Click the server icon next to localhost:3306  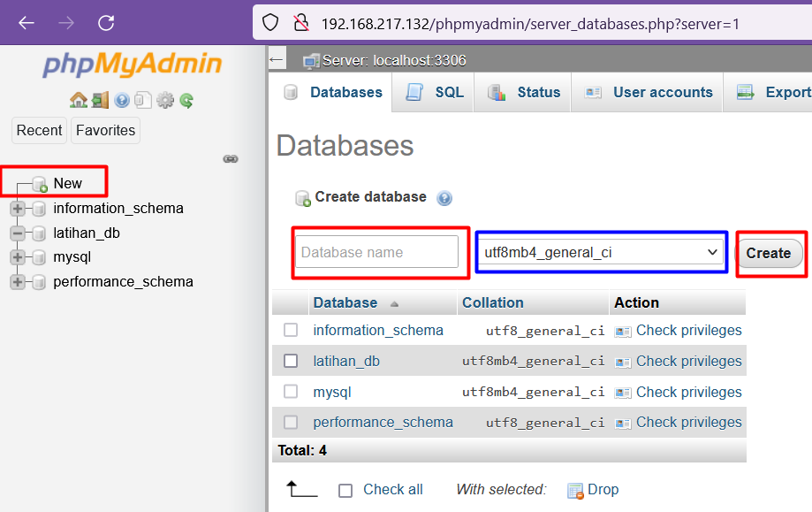(311, 61)
